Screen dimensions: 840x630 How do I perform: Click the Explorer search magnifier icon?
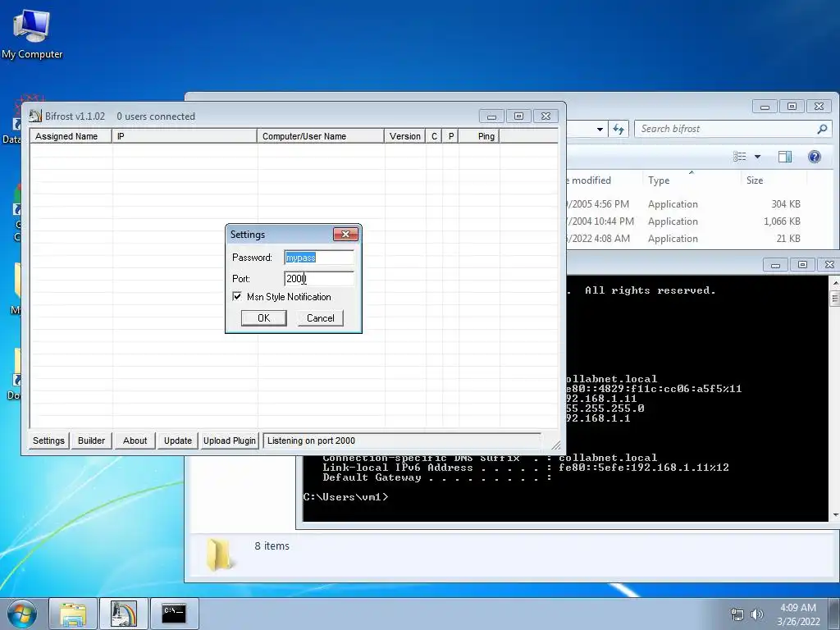(x=822, y=129)
